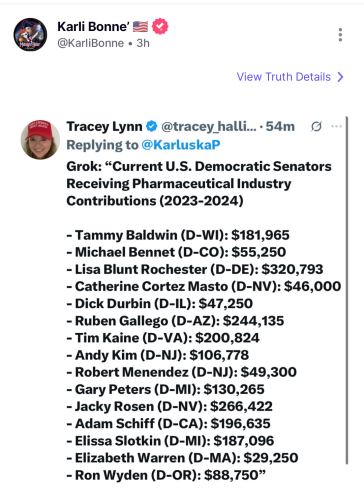Expand the chevron next to View Truth Details
Screen dimensions: 364x500
[340, 77]
